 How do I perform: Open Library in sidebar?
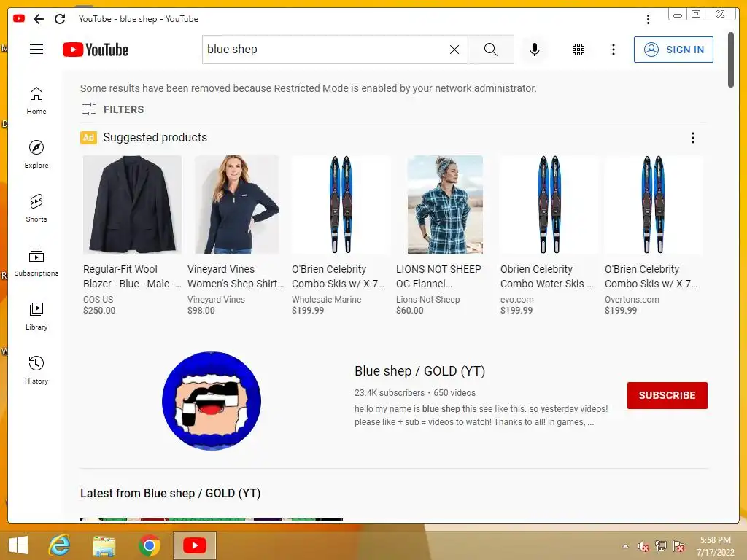click(x=36, y=316)
